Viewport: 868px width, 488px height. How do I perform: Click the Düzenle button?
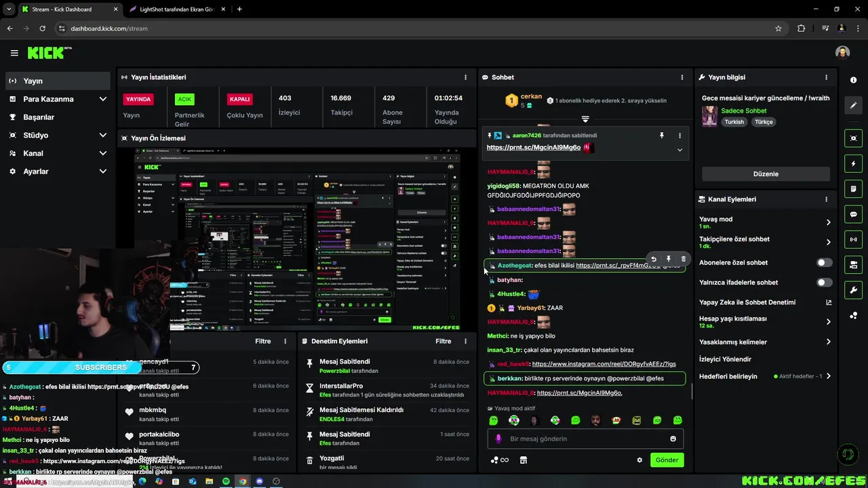point(766,174)
